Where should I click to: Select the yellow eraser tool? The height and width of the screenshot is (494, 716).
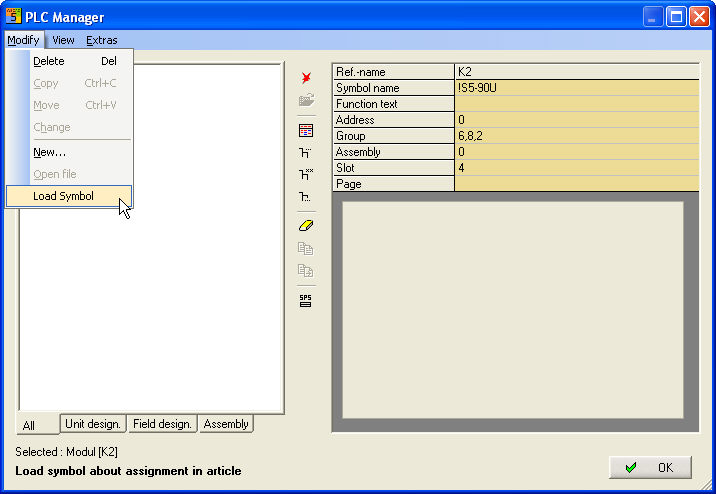[x=306, y=226]
